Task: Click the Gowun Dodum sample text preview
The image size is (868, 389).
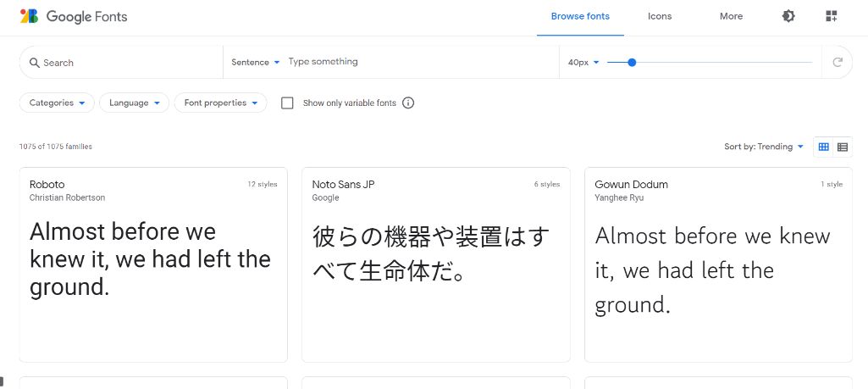Action: click(x=713, y=270)
